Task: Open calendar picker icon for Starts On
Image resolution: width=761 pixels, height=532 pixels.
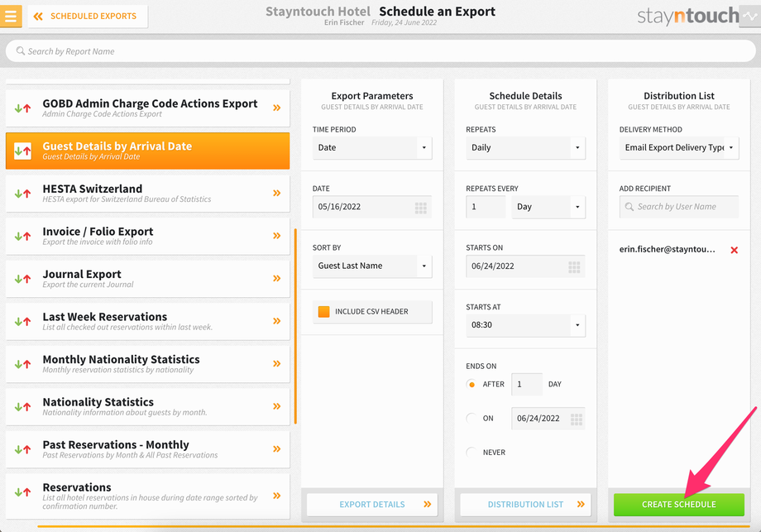Action: pos(574,267)
